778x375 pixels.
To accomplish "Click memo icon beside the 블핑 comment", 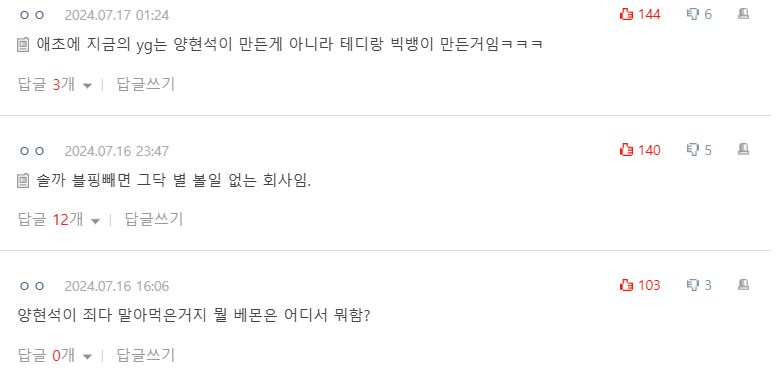I will (x=23, y=181).
